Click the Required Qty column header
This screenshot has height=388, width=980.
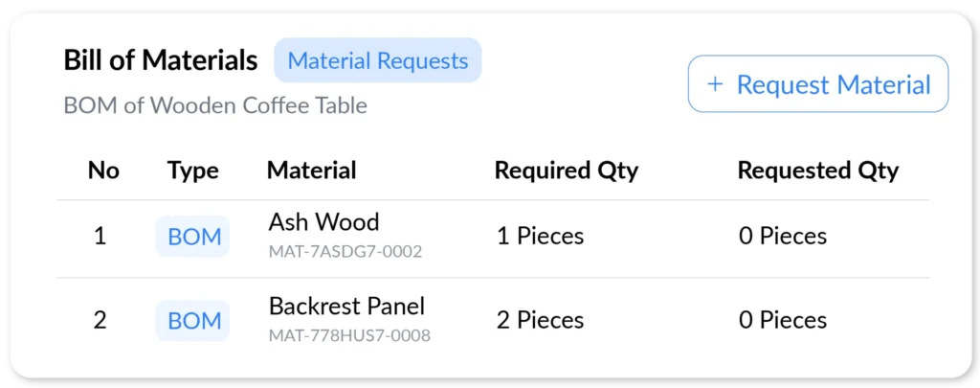point(567,171)
